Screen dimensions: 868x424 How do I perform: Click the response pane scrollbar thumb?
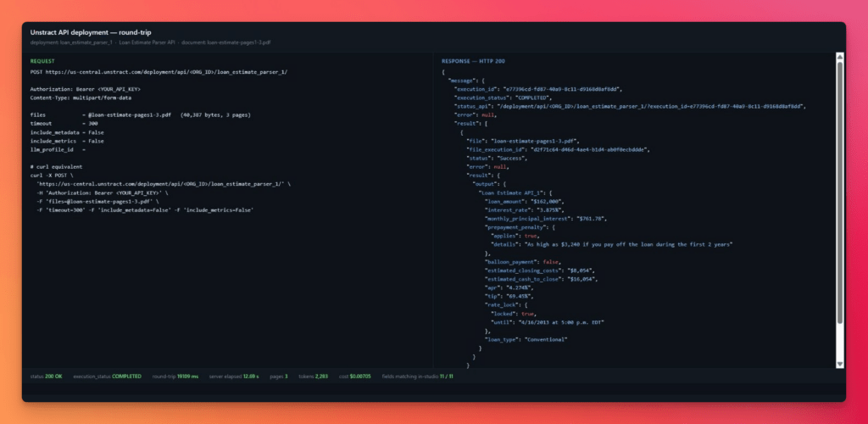point(839,192)
